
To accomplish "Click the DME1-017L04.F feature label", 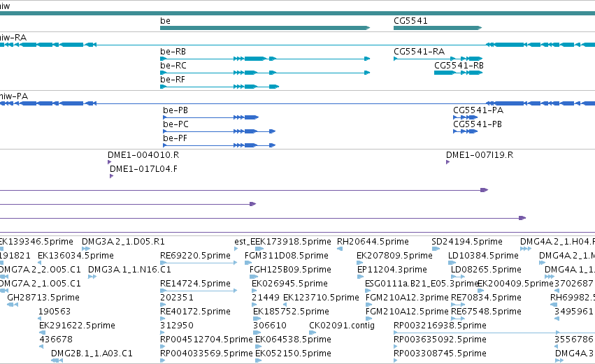I will [143, 169].
